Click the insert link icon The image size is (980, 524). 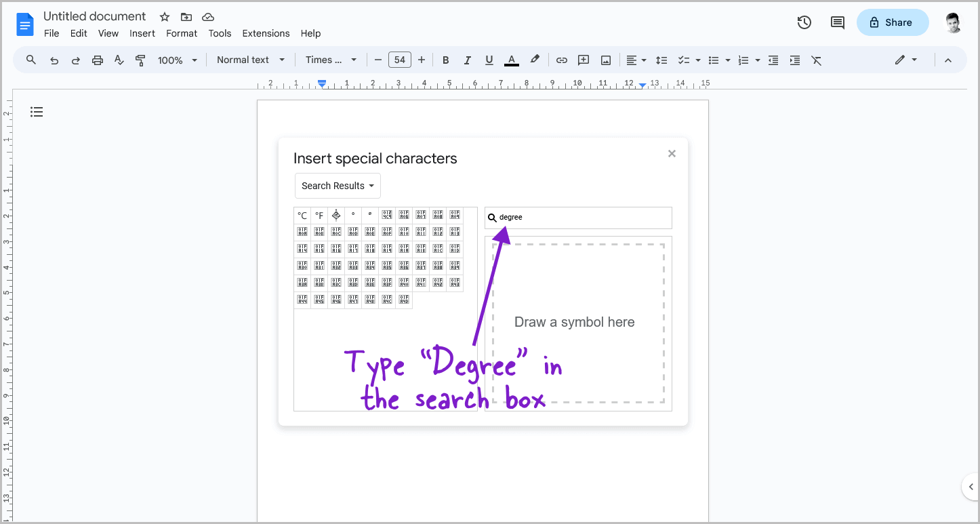click(x=561, y=60)
